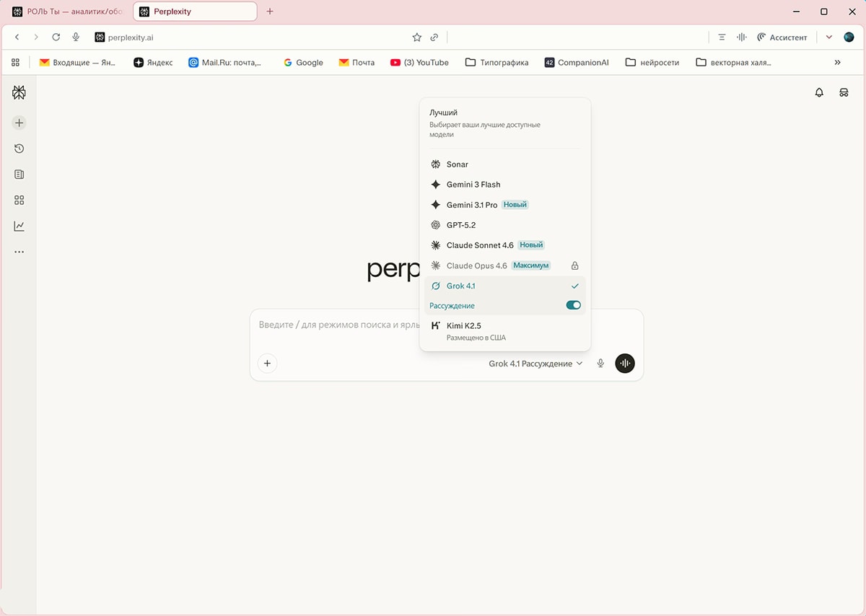Image resolution: width=866 pixels, height=616 pixels.
Task: Open a new browser tab
Action: pos(270,12)
